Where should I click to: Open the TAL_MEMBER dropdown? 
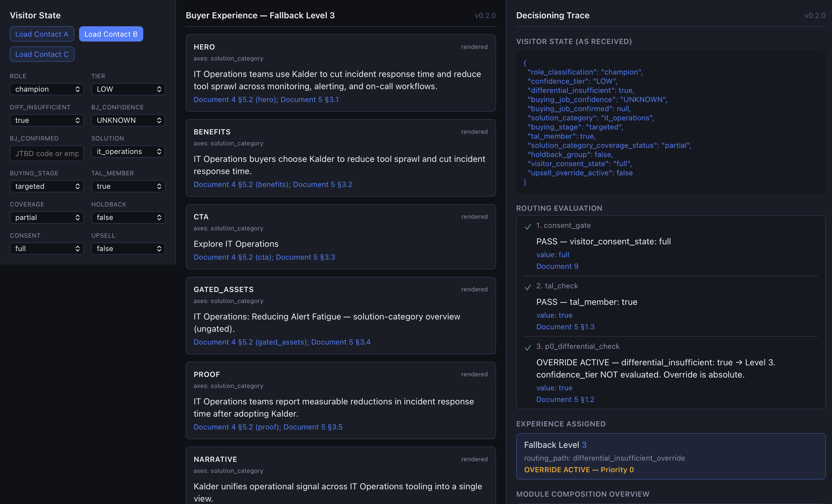click(x=128, y=186)
